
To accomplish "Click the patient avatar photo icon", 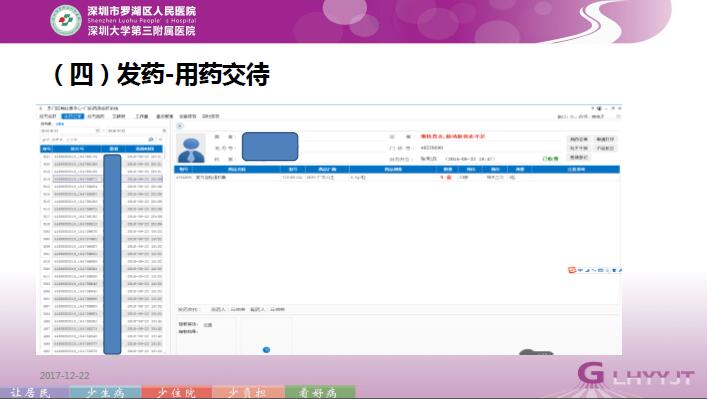I will (x=191, y=148).
